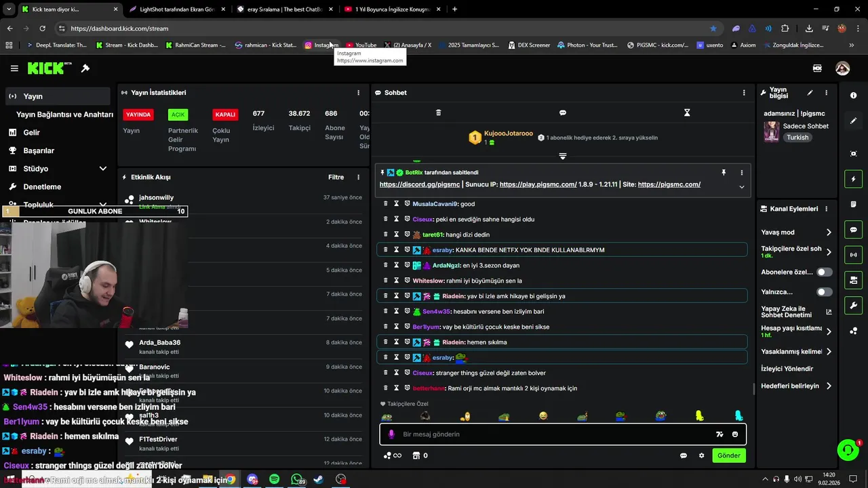Image resolution: width=868 pixels, height=488 pixels.
Task: Select Yayın in the left sidebar
Action: [58, 96]
